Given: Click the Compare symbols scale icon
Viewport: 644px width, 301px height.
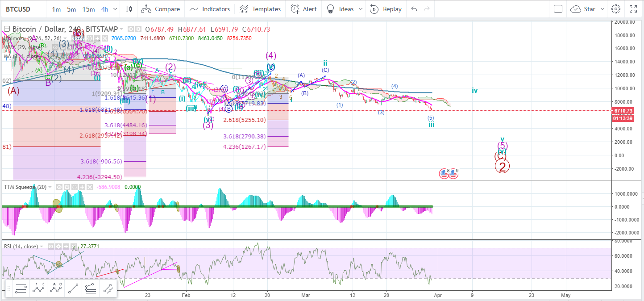Looking at the screenshot, I should tap(145, 9).
